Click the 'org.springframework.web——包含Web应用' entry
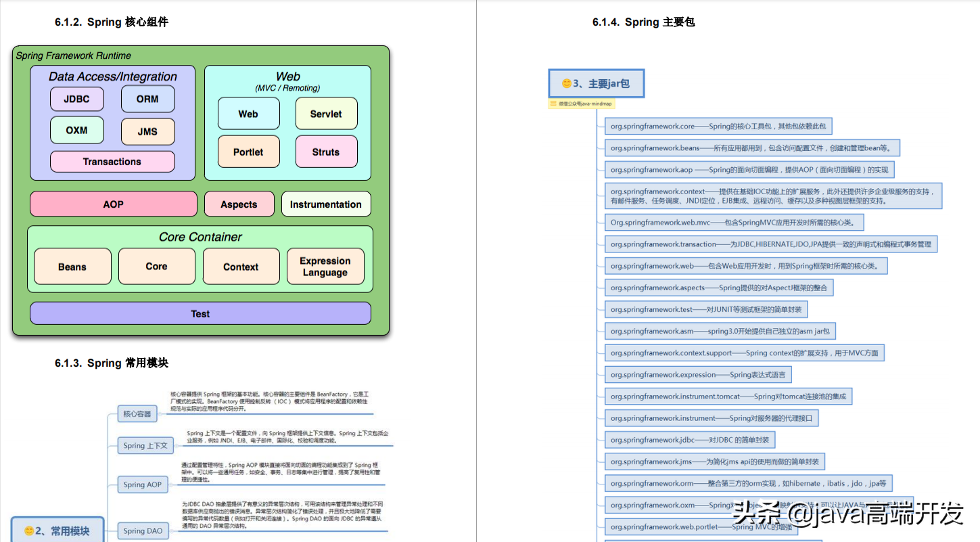 click(x=746, y=265)
